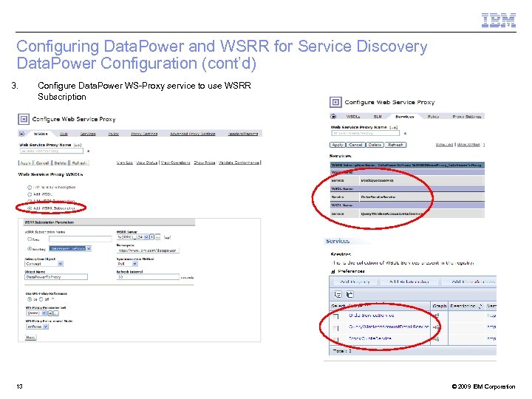The width and height of the screenshot is (532, 399).
Task: Click Add Relationship button
Action: pos(409,282)
